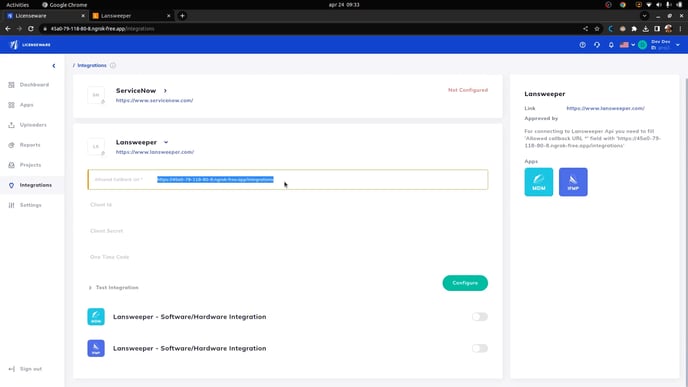Click the MDM app icon in Lansweeper panel
The width and height of the screenshot is (688, 387).
pyautogui.click(x=538, y=182)
